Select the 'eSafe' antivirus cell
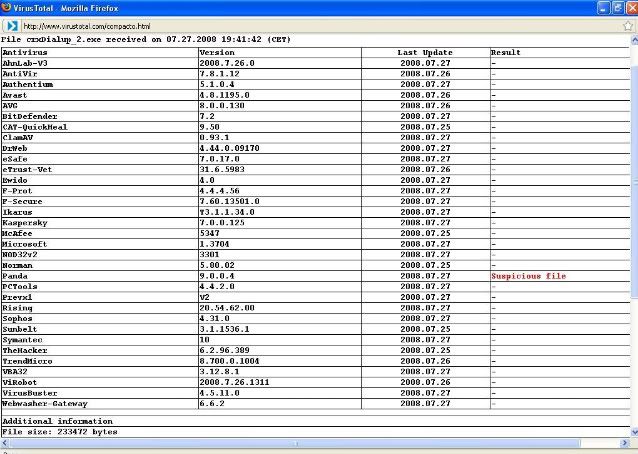The width and height of the screenshot is (638, 454). coord(100,159)
